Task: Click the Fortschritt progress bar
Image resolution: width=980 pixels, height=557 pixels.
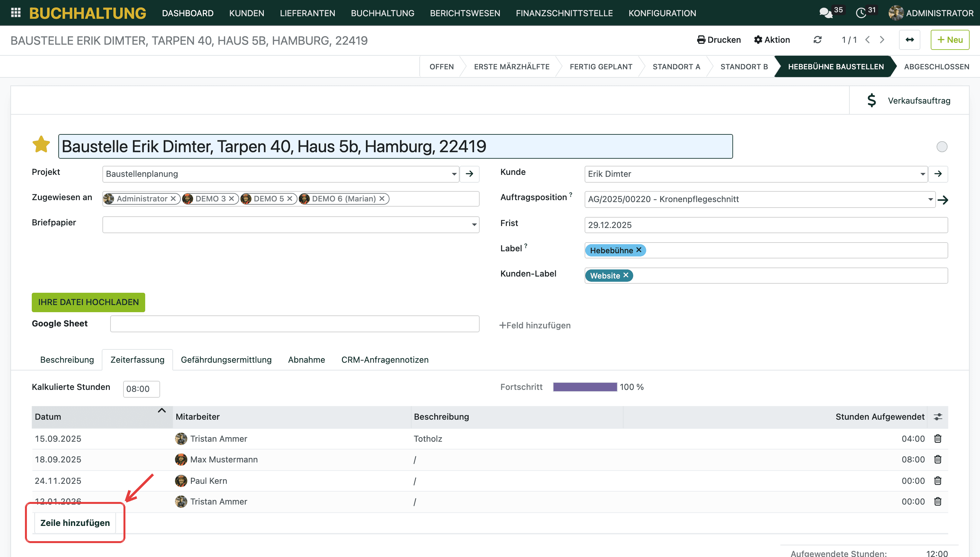Action: click(585, 387)
